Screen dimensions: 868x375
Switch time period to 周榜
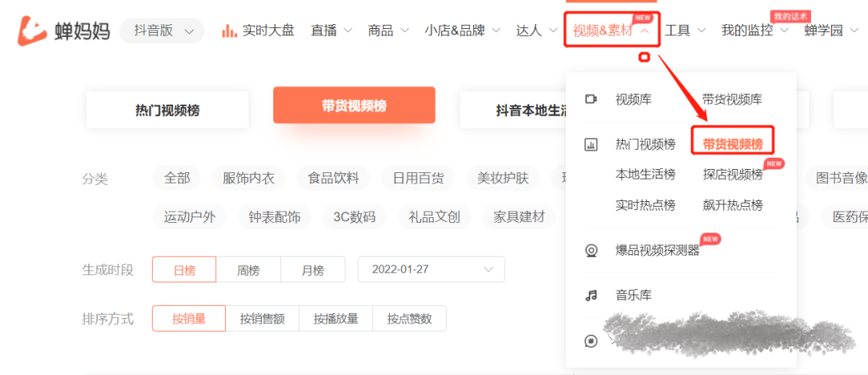[248, 270]
